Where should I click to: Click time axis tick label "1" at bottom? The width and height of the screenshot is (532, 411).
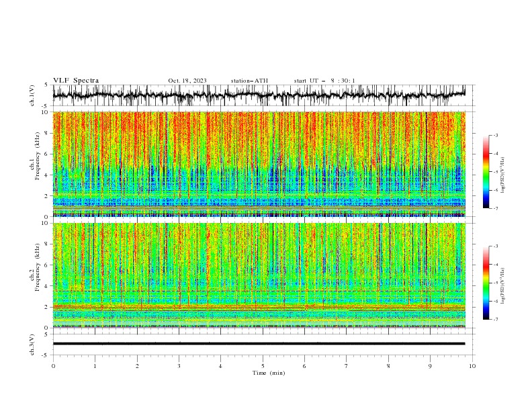pyautogui.click(x=95, y=366)
